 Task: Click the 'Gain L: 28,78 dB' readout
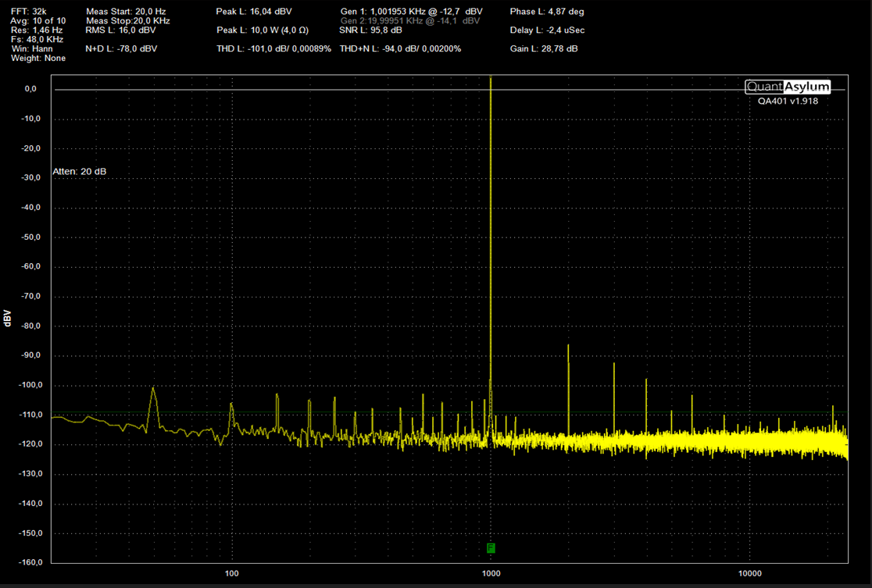click(x=543, y=49)
